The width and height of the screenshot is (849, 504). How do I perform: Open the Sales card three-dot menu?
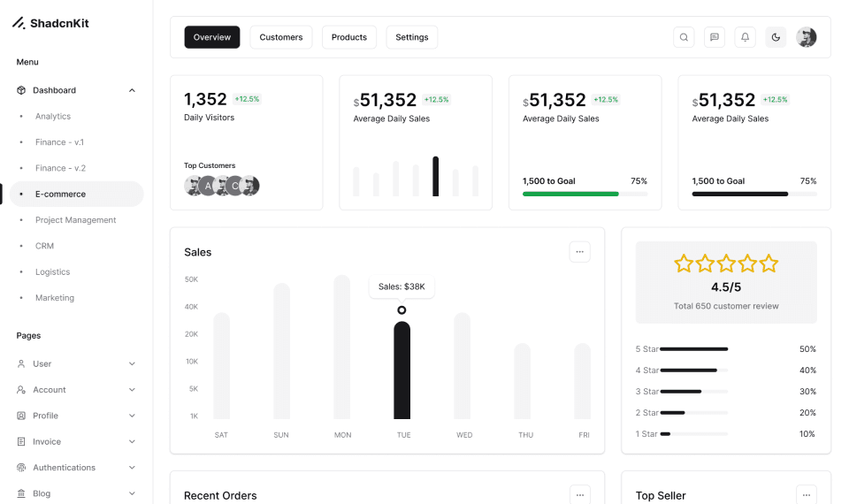(x=579, y=252)
